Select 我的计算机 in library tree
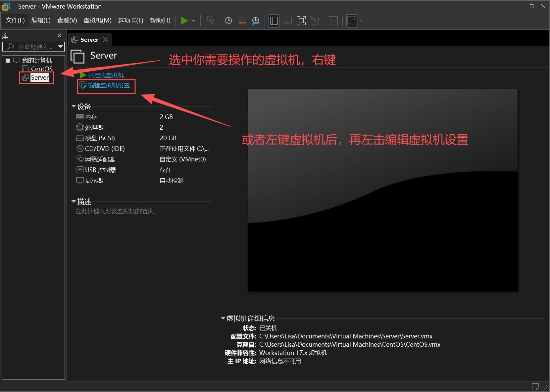Image resolution: width=550 pixels, height=392 pixels. (37, 60)
